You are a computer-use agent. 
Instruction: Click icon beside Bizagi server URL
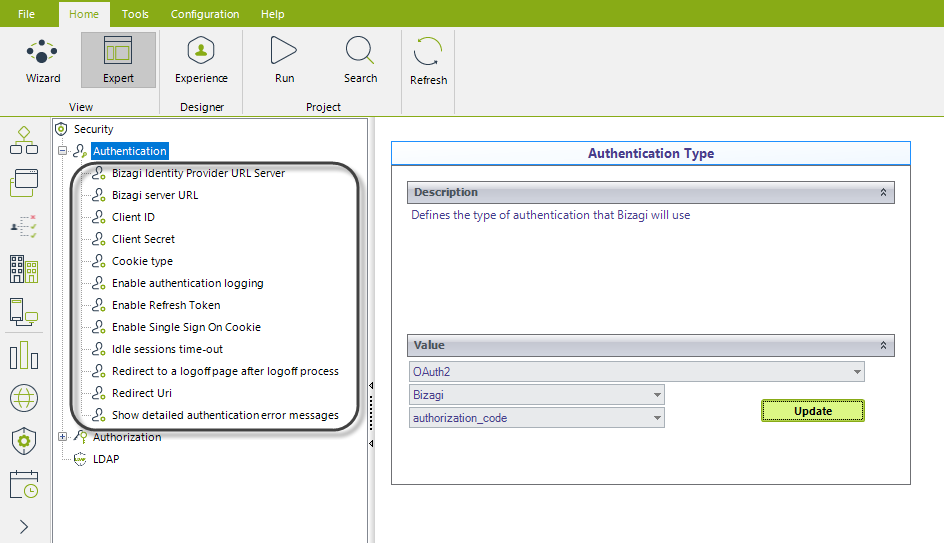(99, 195)
